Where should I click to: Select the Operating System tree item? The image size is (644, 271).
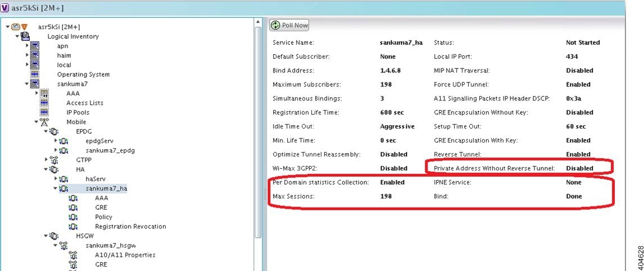tap(83, 74)
